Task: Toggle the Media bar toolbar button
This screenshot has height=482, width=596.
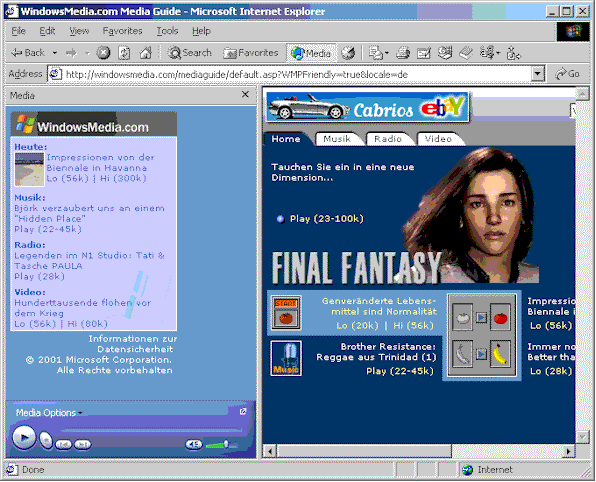Action: pos(311,53)
